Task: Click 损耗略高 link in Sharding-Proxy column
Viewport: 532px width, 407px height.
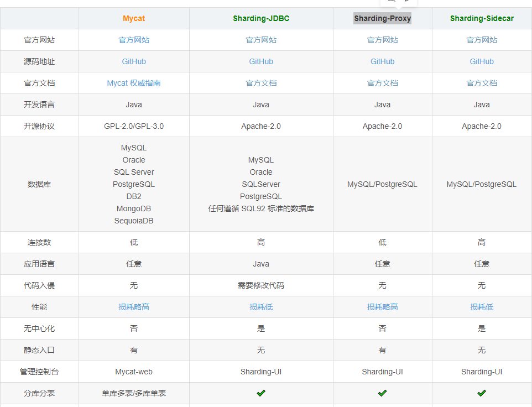Action: [382, 307]
